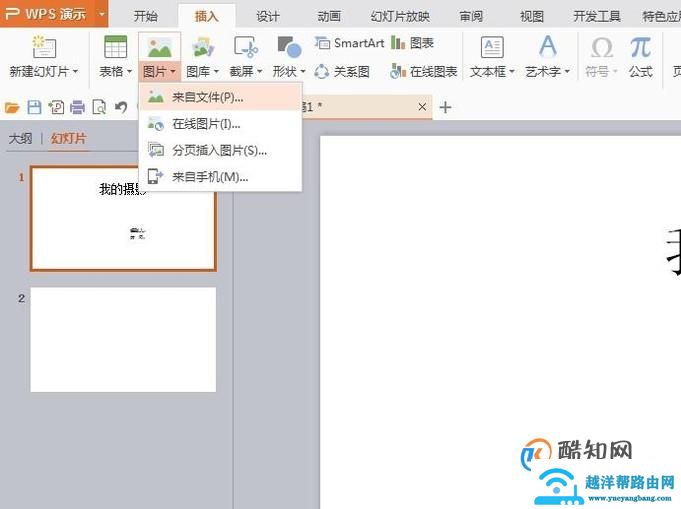Open the New Slide (新建幻灯片) dropdown arrow
The height and width of the screenshot is (509, 681).
(x=76, y=71)
